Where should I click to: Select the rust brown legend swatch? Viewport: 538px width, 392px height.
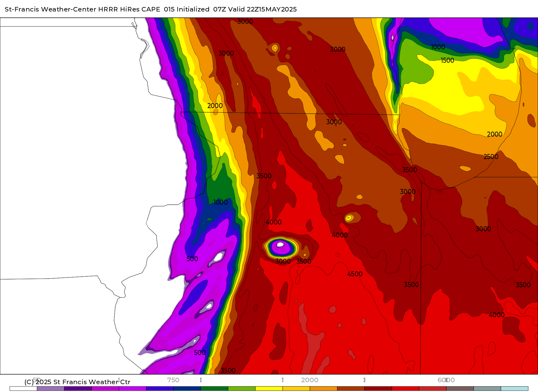(x=351, y=389)
